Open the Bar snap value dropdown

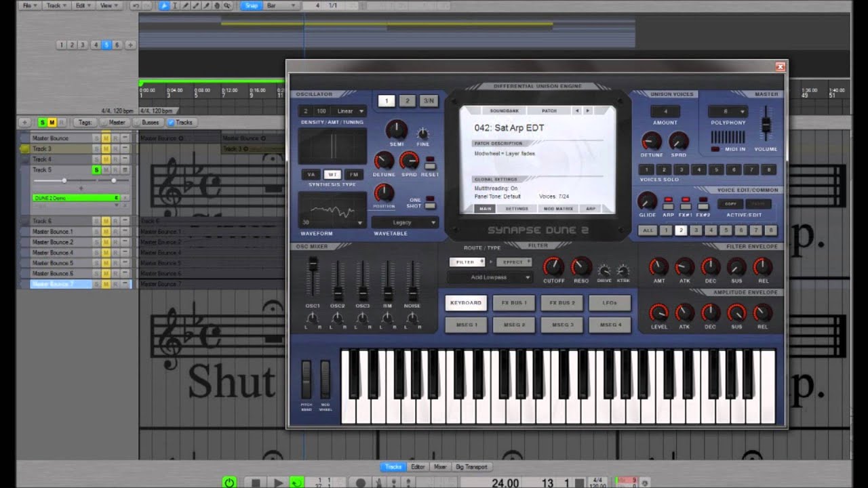click(x=281, y=5)
